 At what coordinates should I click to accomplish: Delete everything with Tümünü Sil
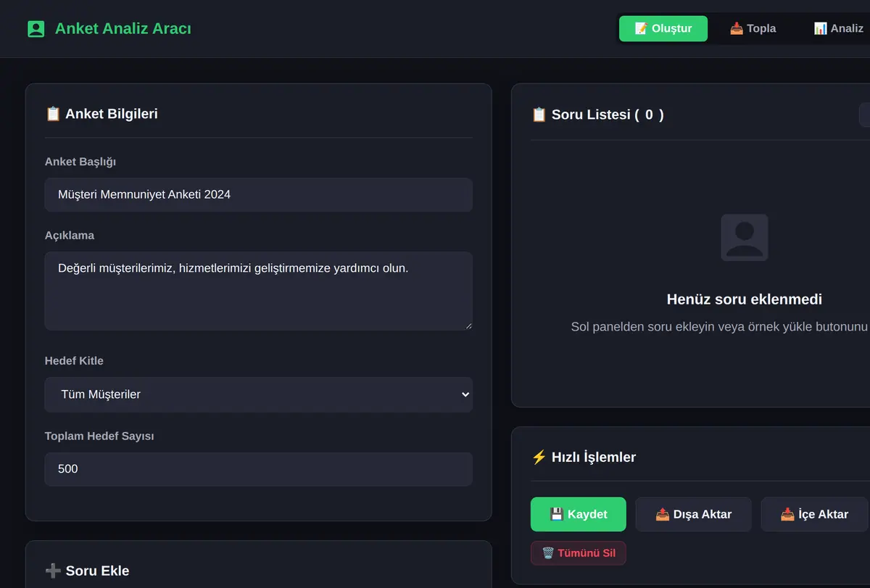579,553
